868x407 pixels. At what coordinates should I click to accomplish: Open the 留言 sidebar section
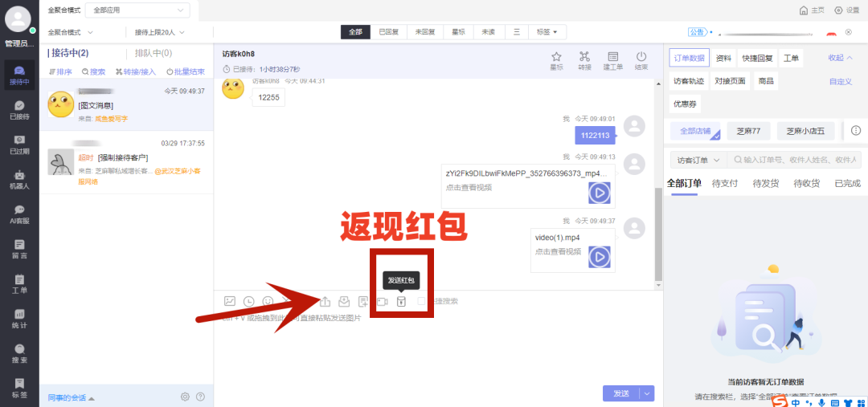[x=19, y=250]
